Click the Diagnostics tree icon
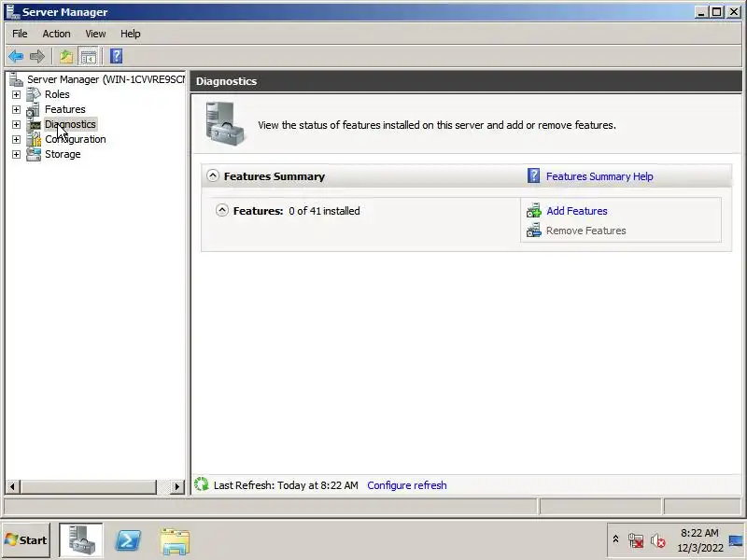747x560 pixels. (x=35, y=125)
